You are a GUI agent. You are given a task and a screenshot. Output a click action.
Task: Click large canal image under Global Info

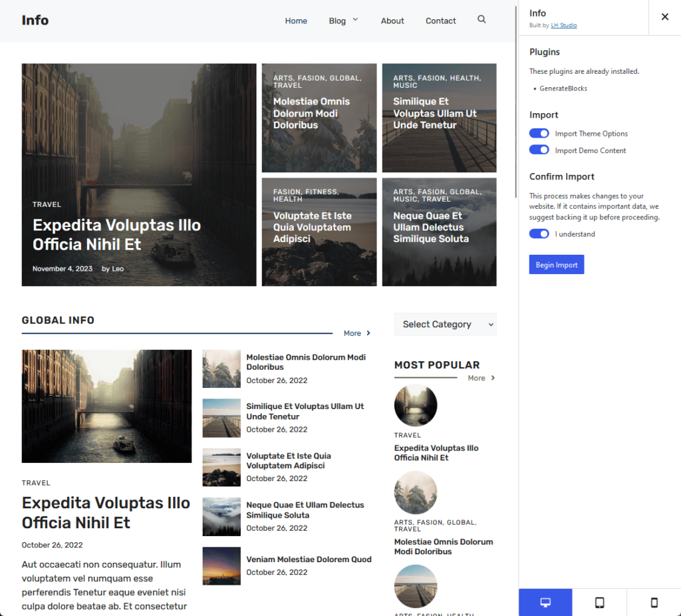coord(106,406)
